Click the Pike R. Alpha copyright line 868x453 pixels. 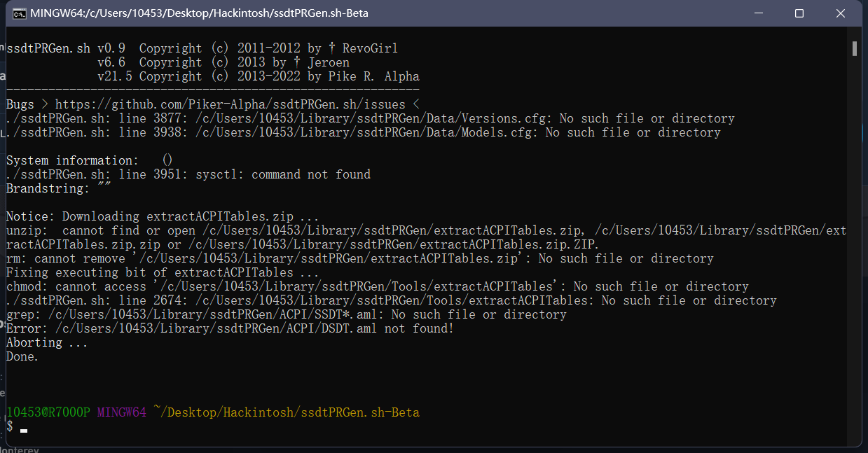[x=258, y=76]
